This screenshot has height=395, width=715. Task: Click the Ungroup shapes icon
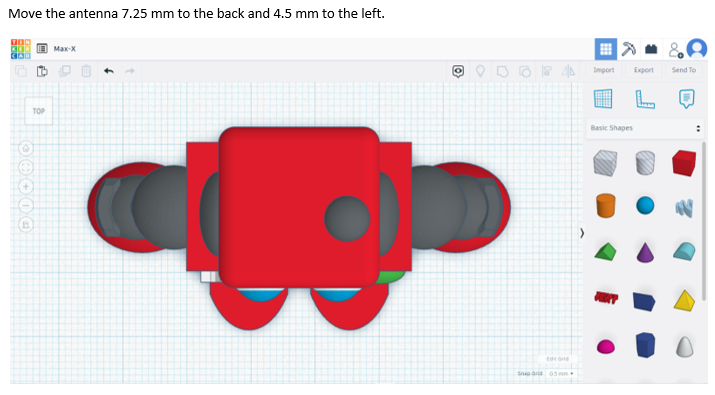525,72
